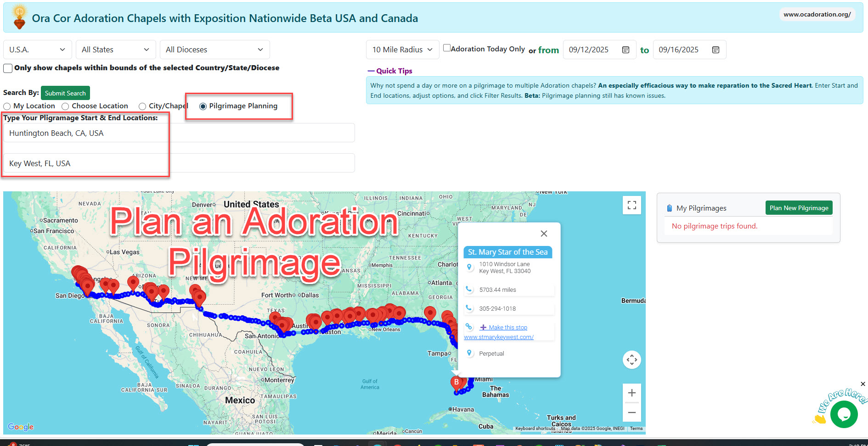Viewport: 868px width, 446px height.
Task: Open the map Terms link
Action: [x=636, y=429]
